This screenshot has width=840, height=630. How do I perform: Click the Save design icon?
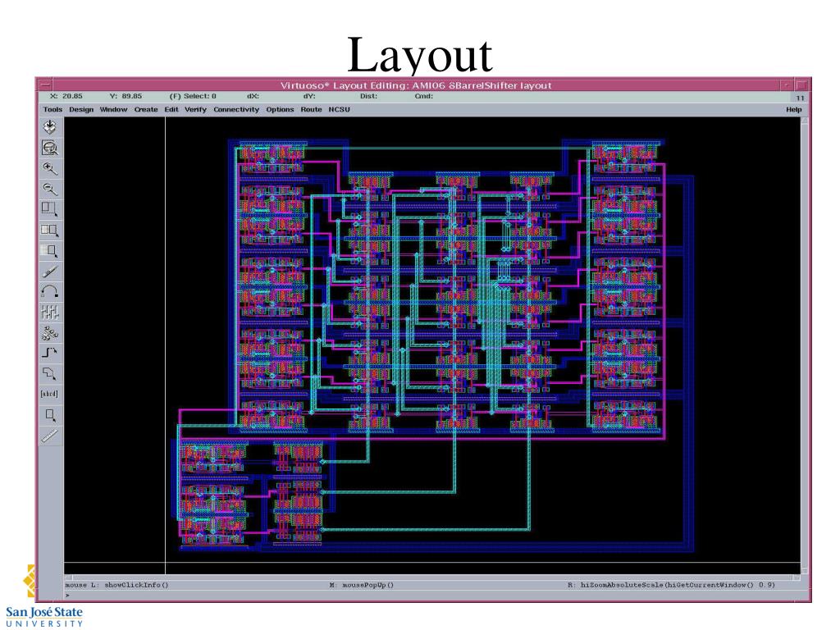(50, 127)
